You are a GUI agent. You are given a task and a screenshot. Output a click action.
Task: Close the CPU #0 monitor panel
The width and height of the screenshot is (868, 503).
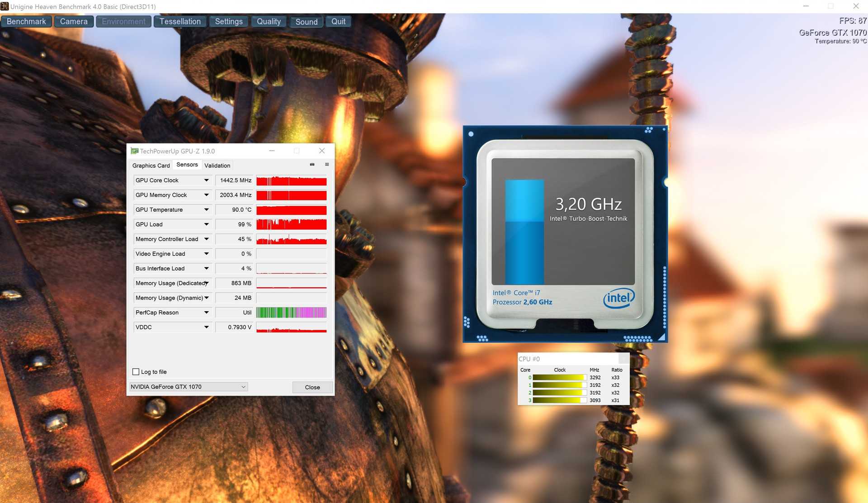[x=623, y=359]
